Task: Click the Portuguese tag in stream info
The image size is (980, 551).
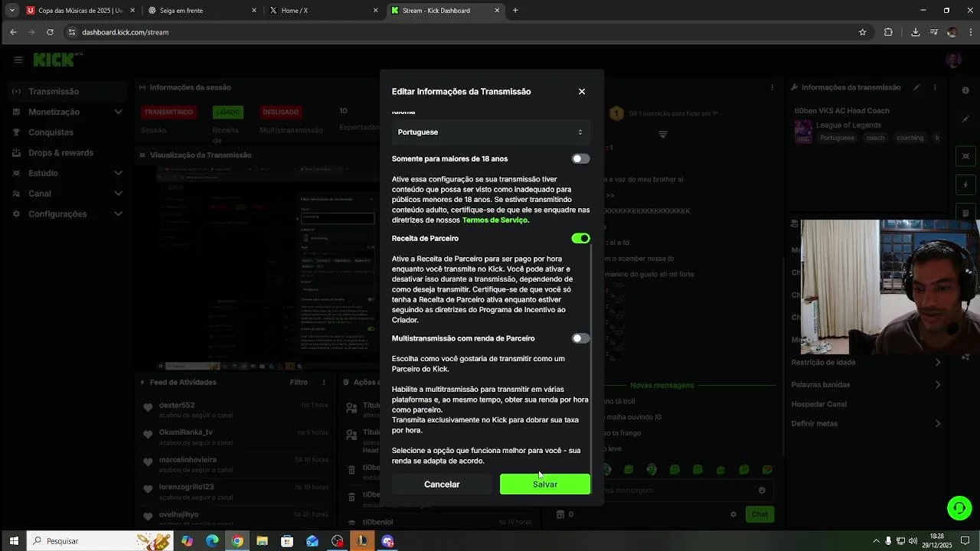Action: point(837,139)
